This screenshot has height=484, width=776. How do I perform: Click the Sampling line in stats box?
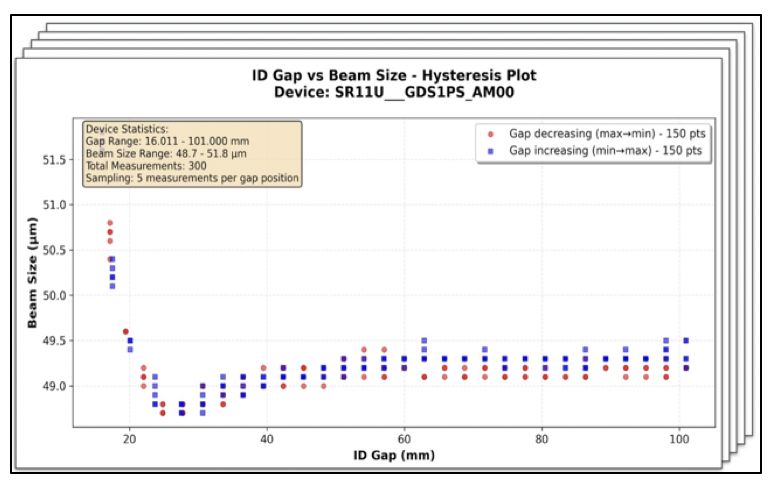(190, 178)
